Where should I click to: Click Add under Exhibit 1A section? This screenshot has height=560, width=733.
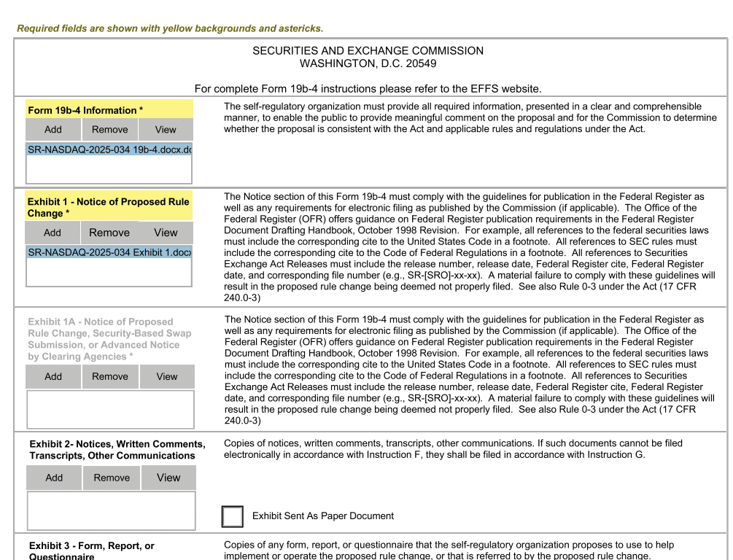(x=53, y=376)
